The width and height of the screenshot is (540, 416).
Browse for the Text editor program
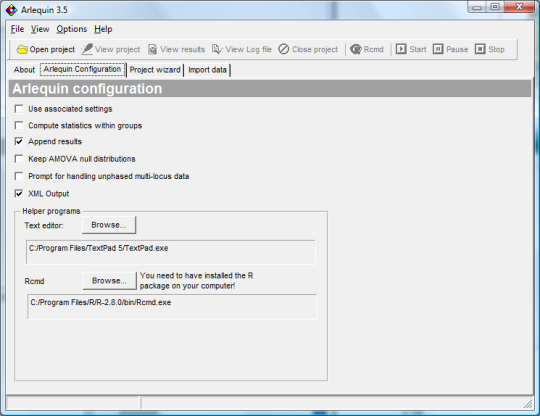click(x=109, y=225)
